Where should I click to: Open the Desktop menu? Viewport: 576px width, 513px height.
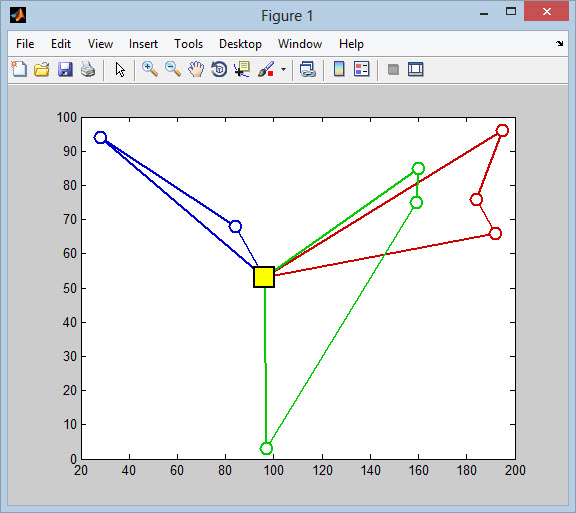tap(240, 44)
